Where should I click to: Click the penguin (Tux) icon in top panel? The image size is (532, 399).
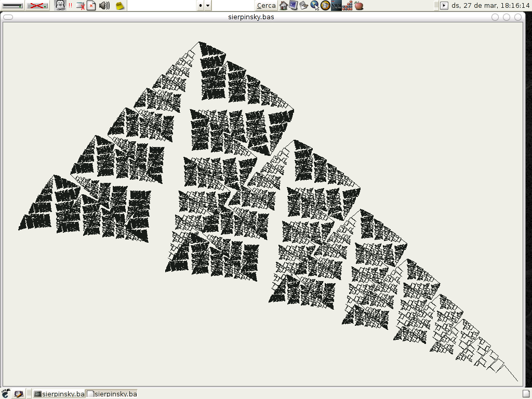(60, 6)
